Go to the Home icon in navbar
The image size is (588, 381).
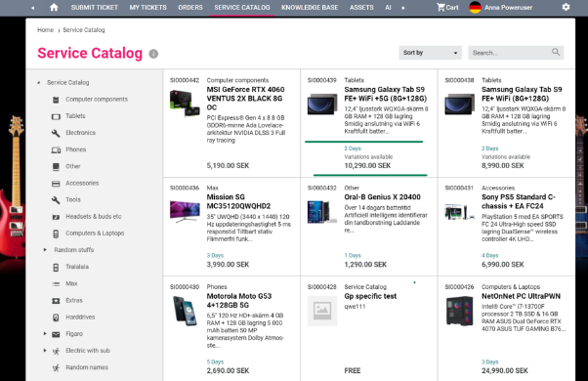pos(54,7)
